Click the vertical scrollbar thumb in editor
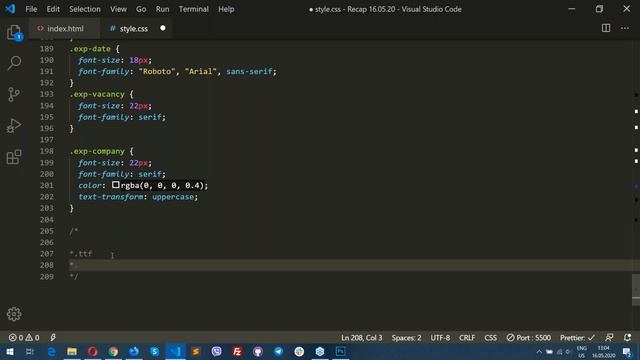The width and height of the screenshot is (640, 360). point(636,289)
